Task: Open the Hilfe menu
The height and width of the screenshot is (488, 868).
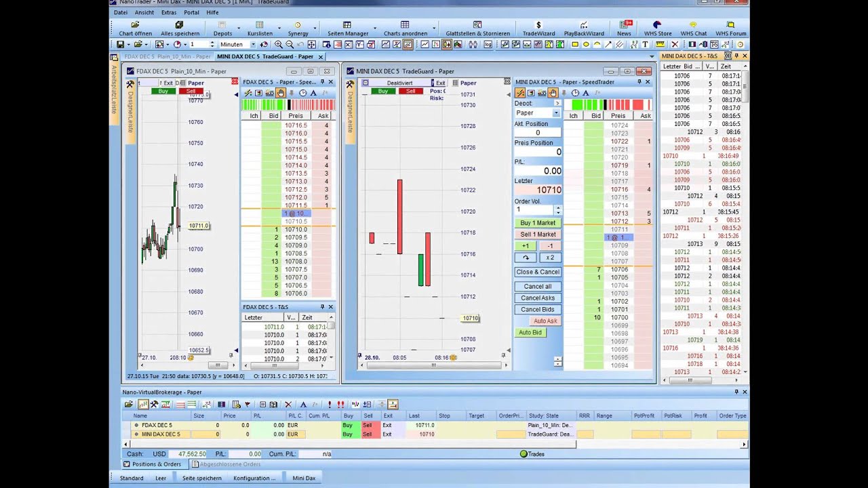Action: click(x=212, y=12)
